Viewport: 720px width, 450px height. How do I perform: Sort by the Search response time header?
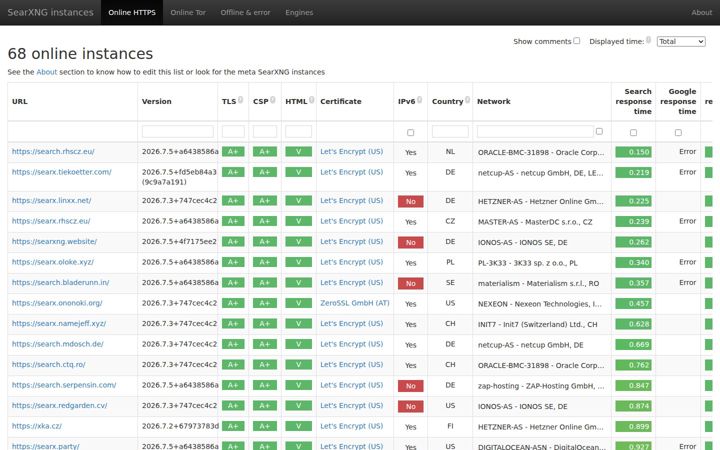[634, 101]
